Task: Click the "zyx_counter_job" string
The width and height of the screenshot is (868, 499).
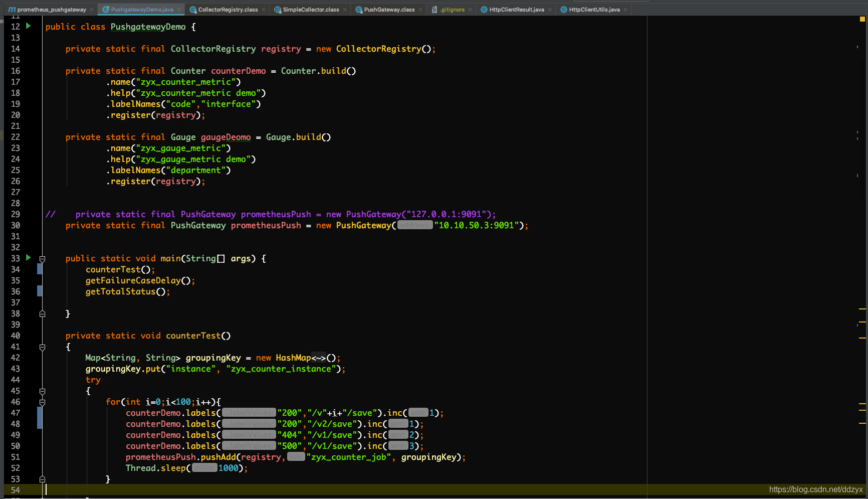Action: click(349, 457)
